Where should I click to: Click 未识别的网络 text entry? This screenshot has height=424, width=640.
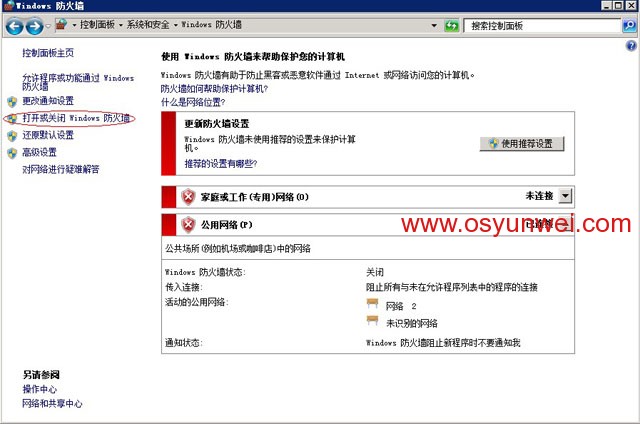(412, 324)
